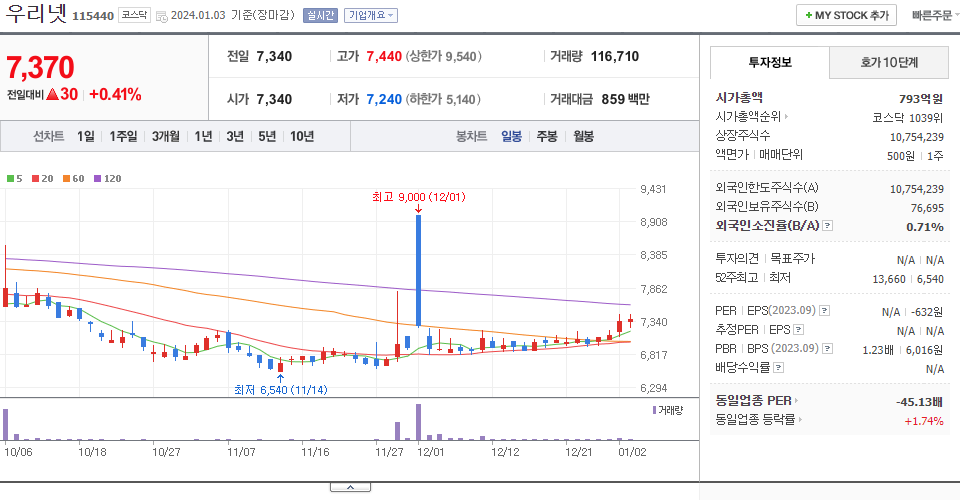Click the 거래량 volume legend marker
960x500 pixels.
[x=654, y=410]
